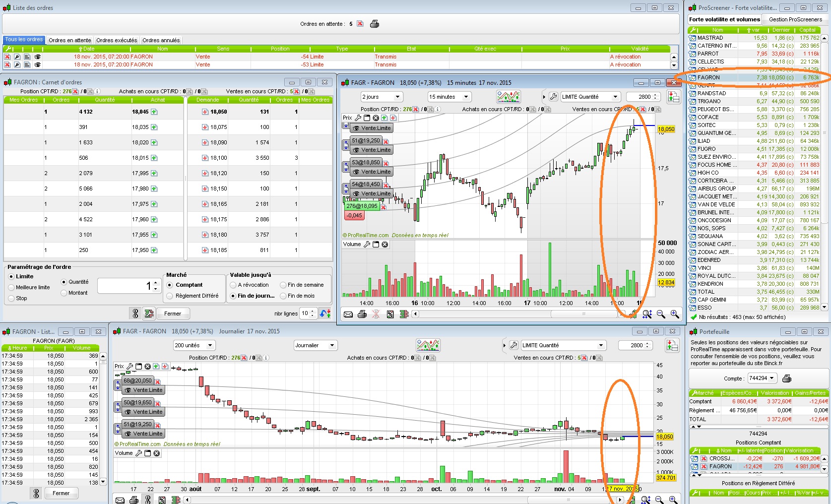The image size is (831, 504).
Task: Expand the trading bar arrow in the Journalier chart
Action: 505,345
